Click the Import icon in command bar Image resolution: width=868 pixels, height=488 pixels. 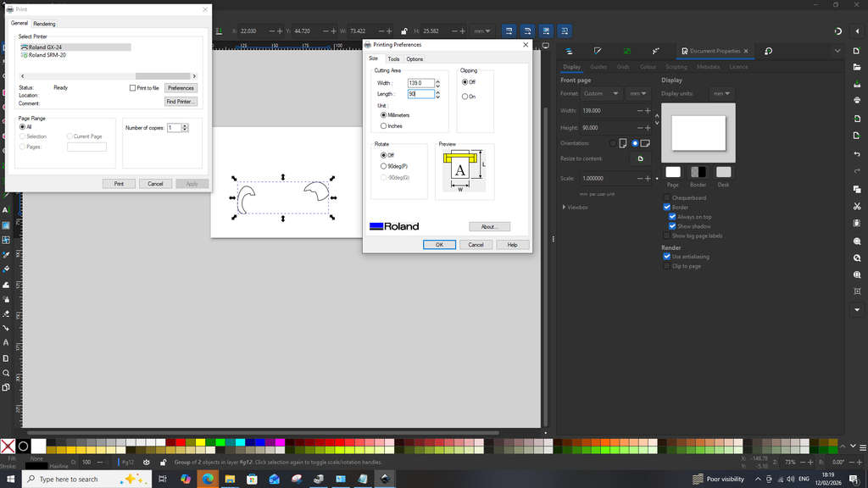click(857, 119)
